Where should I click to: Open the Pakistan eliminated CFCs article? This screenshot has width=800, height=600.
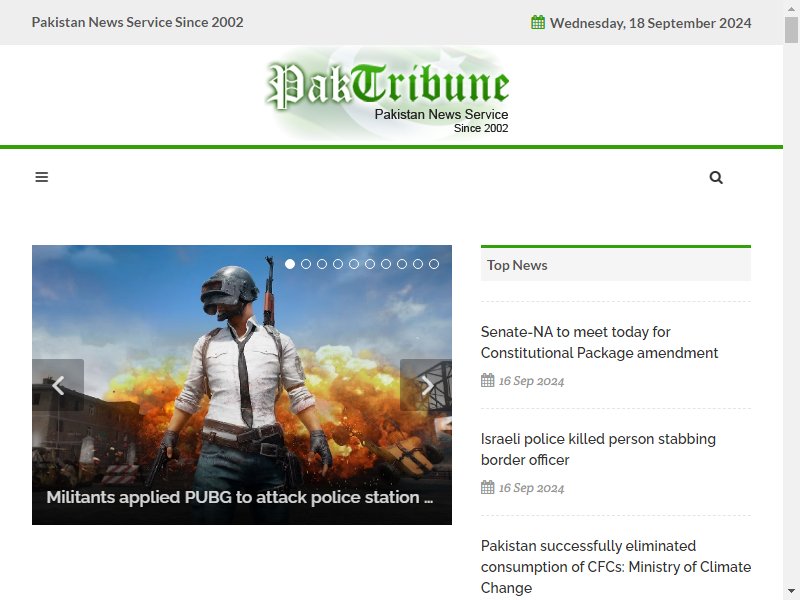[616, 567]
